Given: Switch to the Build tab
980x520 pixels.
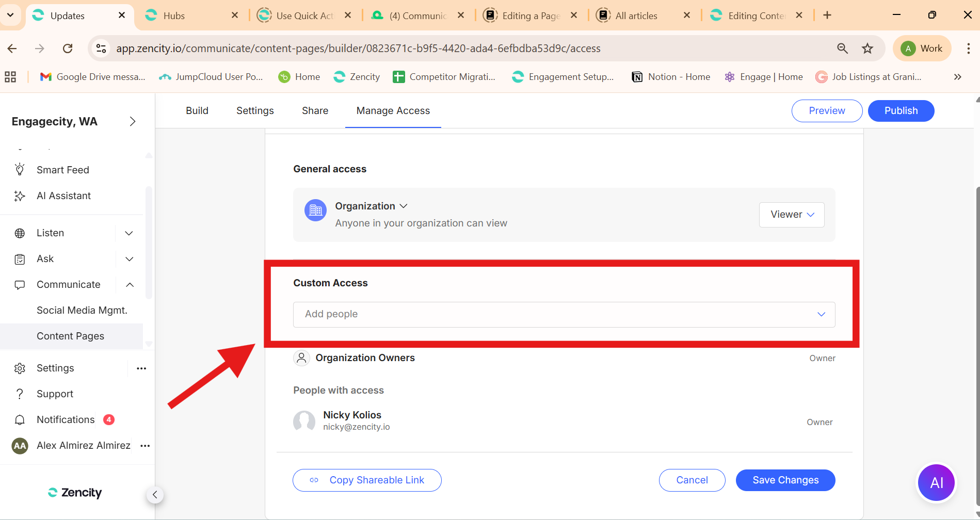Looking at the screenshot, I should (197, 111).
